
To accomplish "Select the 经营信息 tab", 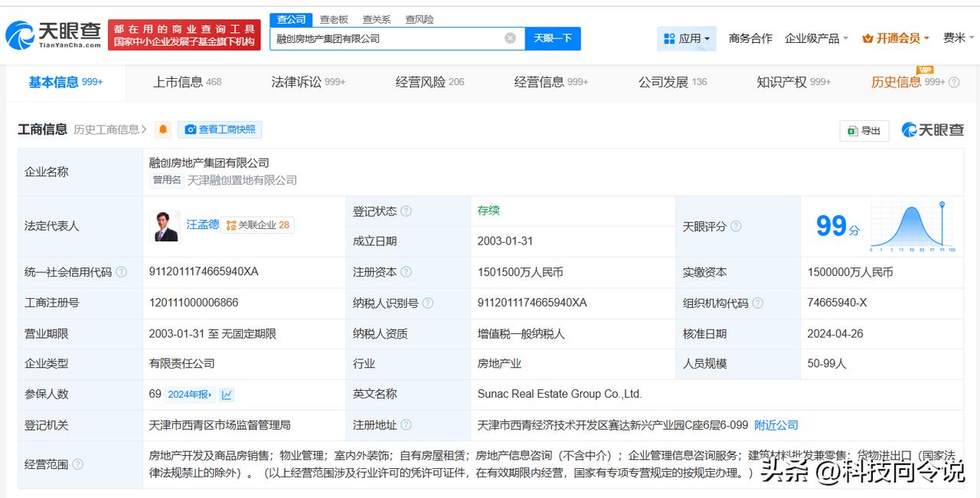I will 551,82.
